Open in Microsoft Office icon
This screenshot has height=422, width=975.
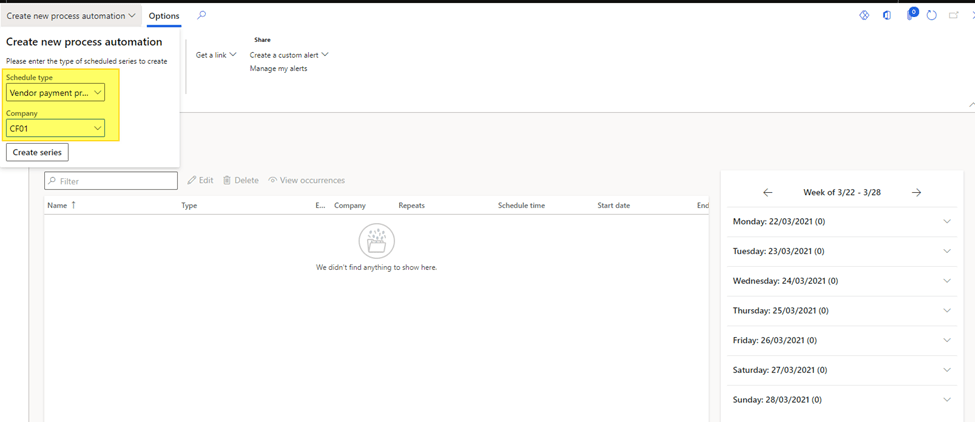pyautogui.click(x=887, y=15)
